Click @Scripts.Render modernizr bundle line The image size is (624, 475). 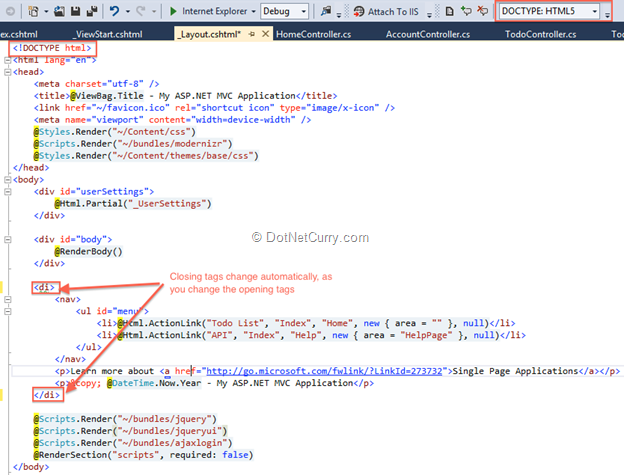tap(133, 144)
